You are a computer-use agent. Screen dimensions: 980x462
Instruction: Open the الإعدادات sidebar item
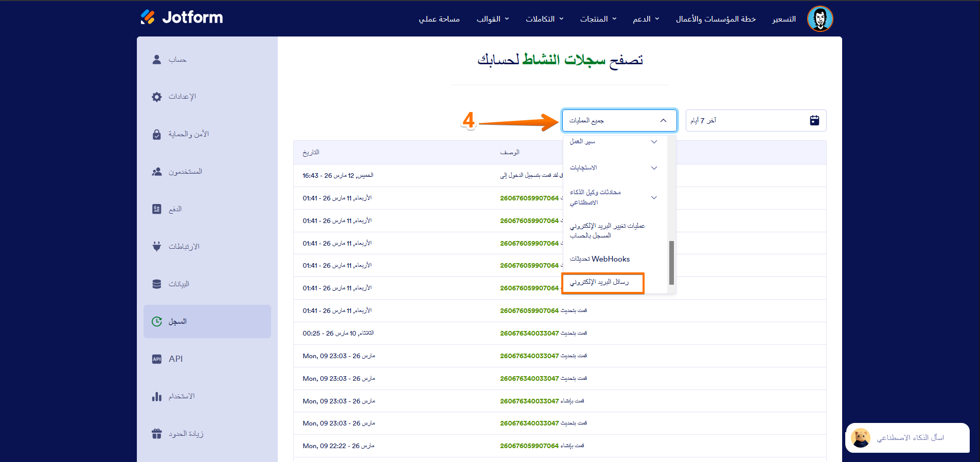[207, 97]
